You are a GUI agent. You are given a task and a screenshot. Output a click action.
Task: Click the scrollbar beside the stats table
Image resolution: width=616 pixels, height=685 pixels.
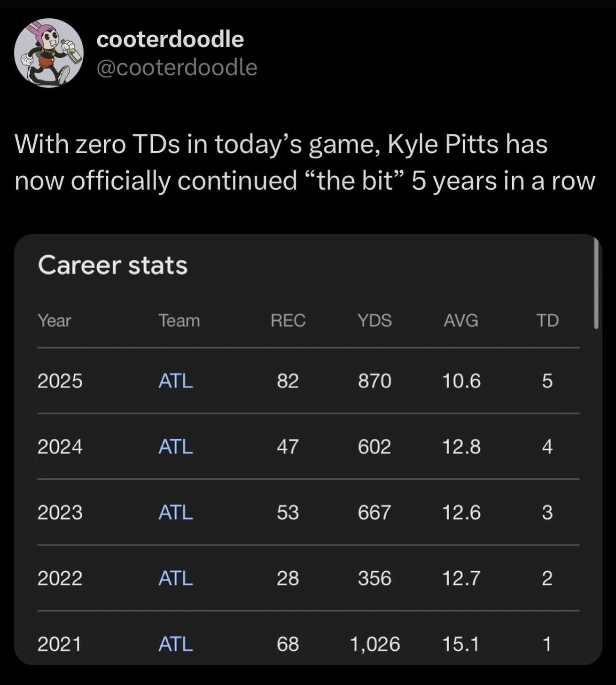596,284
